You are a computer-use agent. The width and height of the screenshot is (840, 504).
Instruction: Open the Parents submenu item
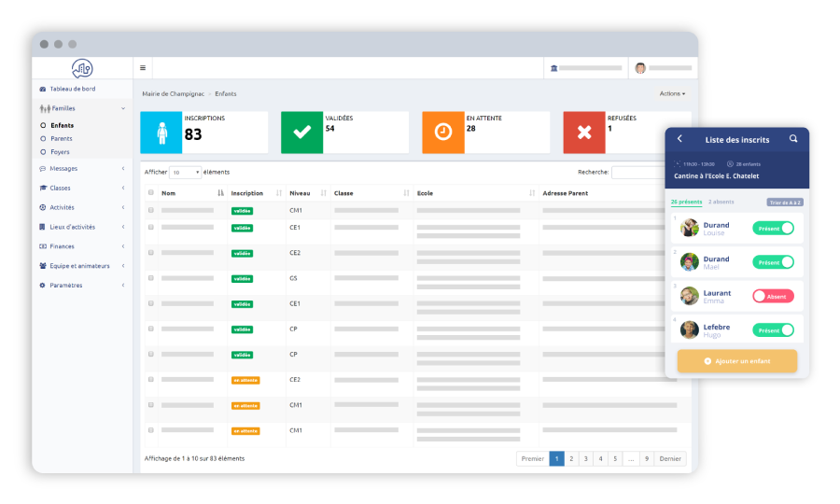(x=62, y=139)
